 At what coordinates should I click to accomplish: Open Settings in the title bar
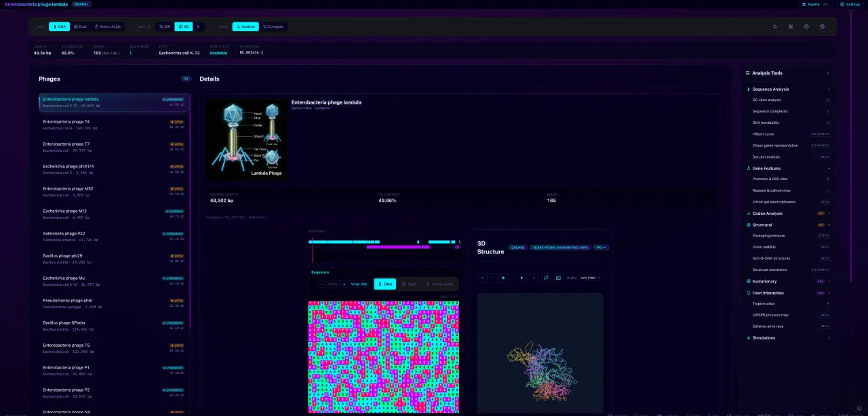click(850, 4)
